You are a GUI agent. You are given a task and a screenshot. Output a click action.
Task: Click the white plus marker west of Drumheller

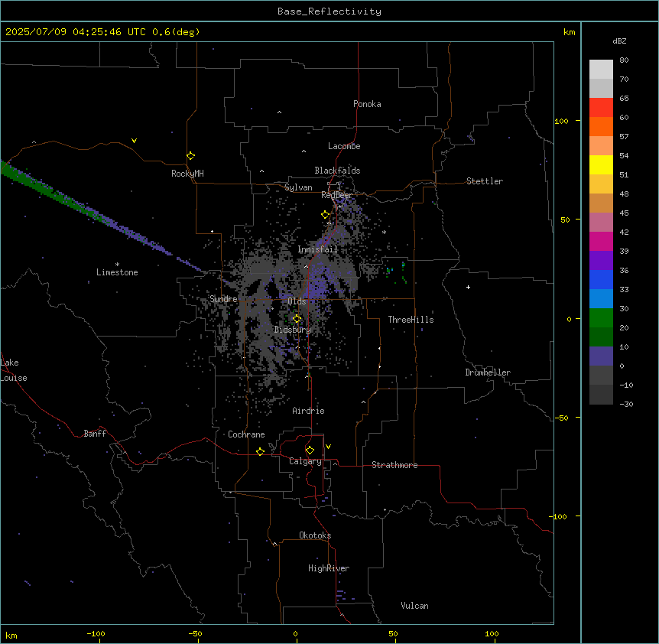pyautogui.click(x=468, y=287)
